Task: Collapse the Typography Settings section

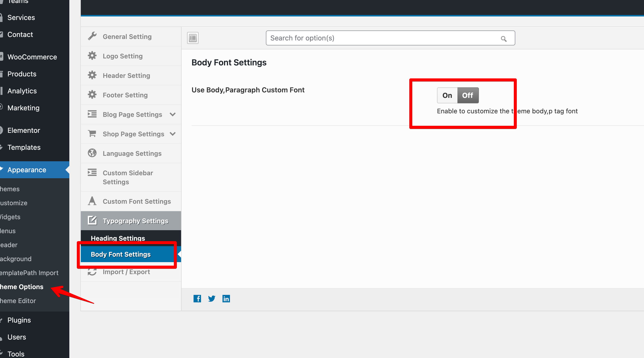Action: [135, 221]
